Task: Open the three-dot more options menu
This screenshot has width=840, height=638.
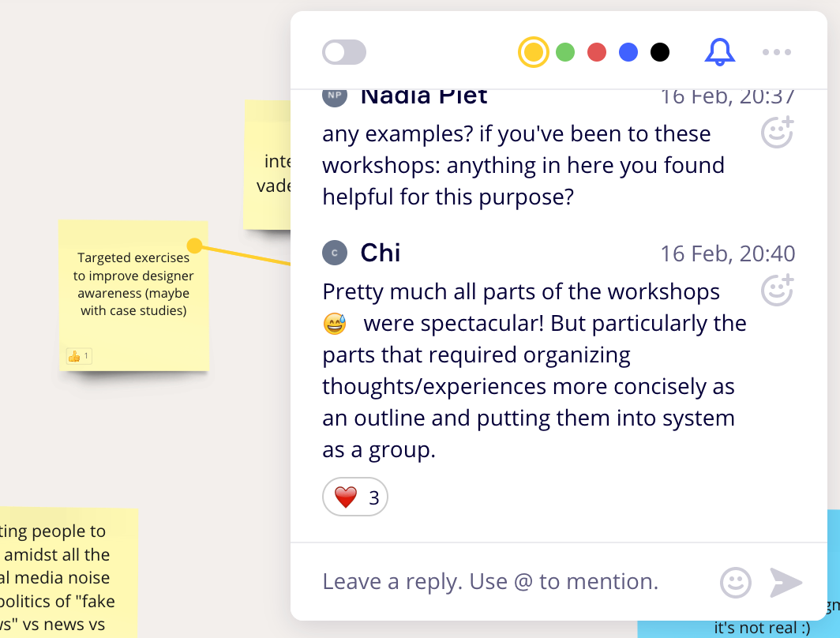Action: [x=776, y=52]
